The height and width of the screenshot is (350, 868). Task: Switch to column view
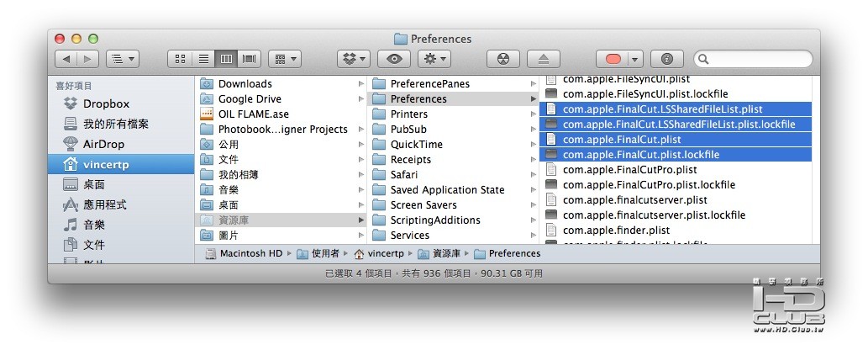click(226, 59)
